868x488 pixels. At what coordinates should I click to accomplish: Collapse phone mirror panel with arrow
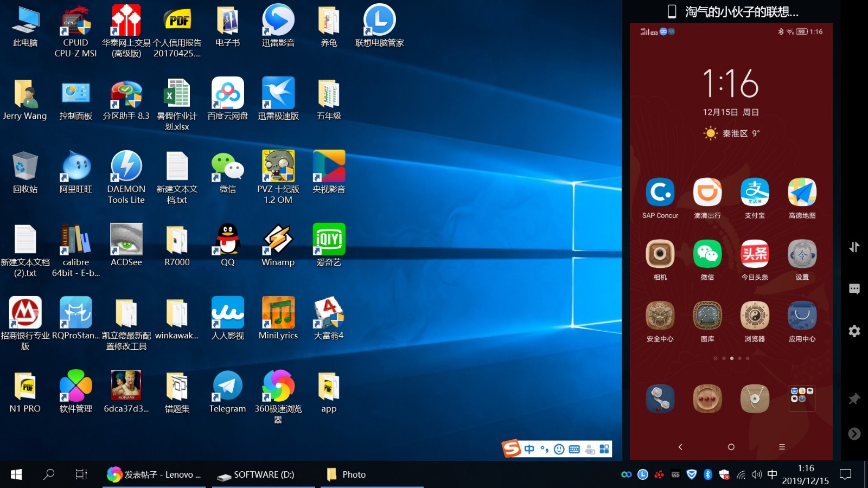854,434
